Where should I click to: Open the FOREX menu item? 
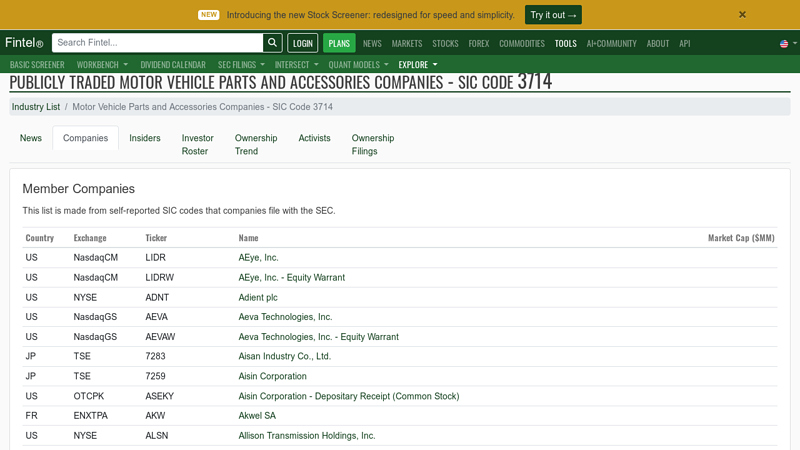(x=479, y=44)
